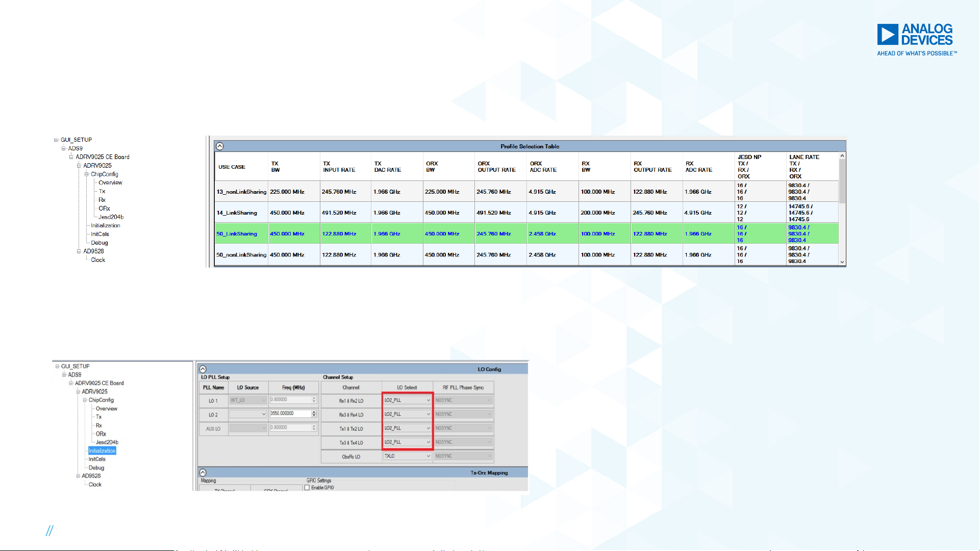Open NOSYNC phase sync dropdown for ObsRx LO
This screenshot has width=980, height=551.
(463, 456)
